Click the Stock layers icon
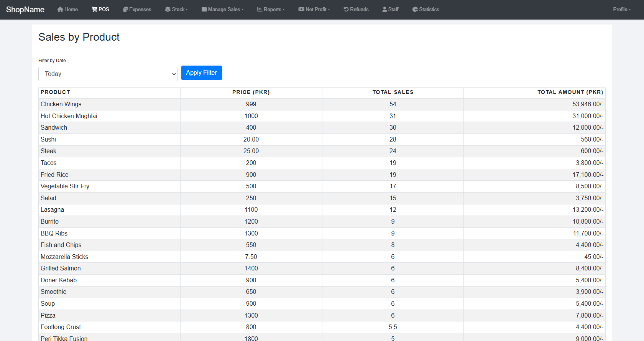Viewport: 644px width, 341px height. (168, 9)
